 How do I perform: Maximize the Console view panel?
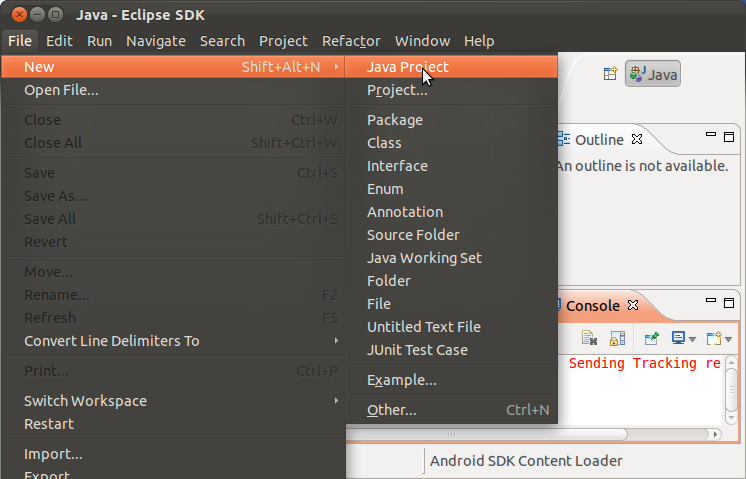coord(729,303)
